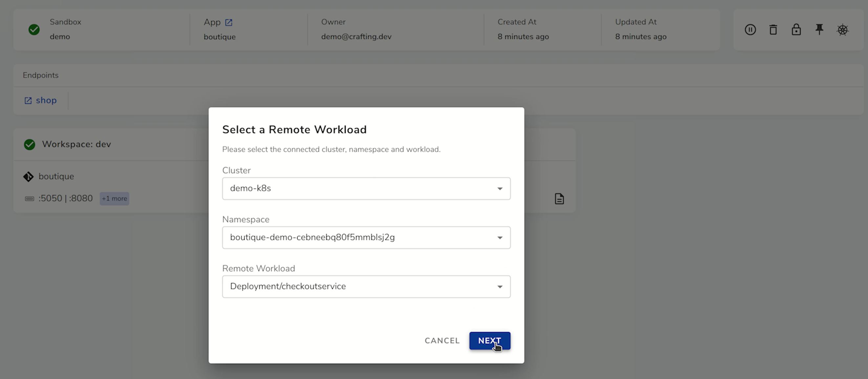Click the green Sandbox status checkmark

tap(34, 30)
